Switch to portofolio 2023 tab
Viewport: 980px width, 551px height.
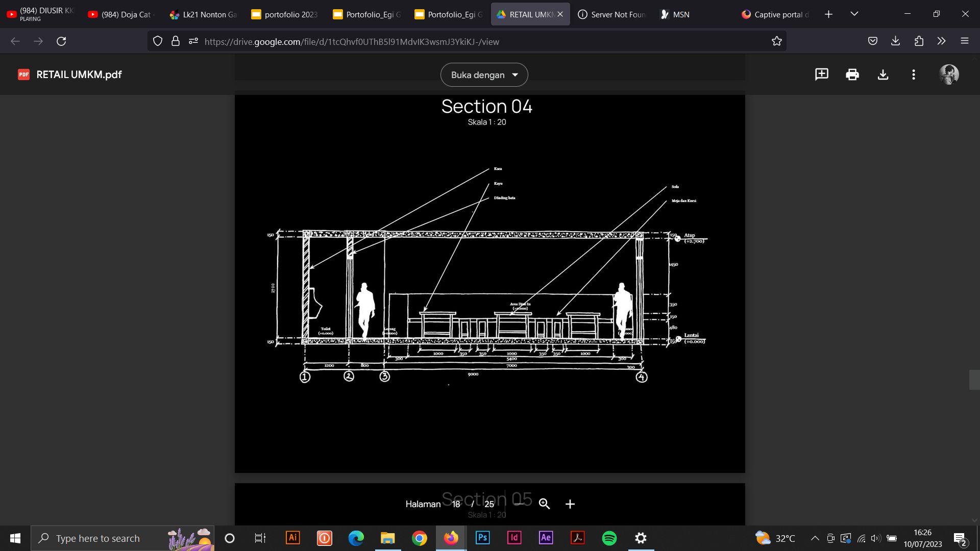click(284, 14)
